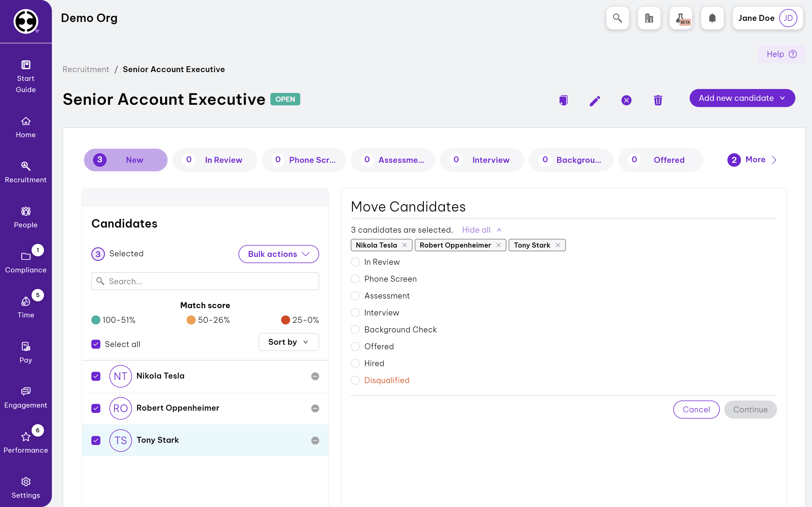Viewport: 812px width, 507px height.
Task: Uncheck the Select all checkbox
Action: coord(96,344)
